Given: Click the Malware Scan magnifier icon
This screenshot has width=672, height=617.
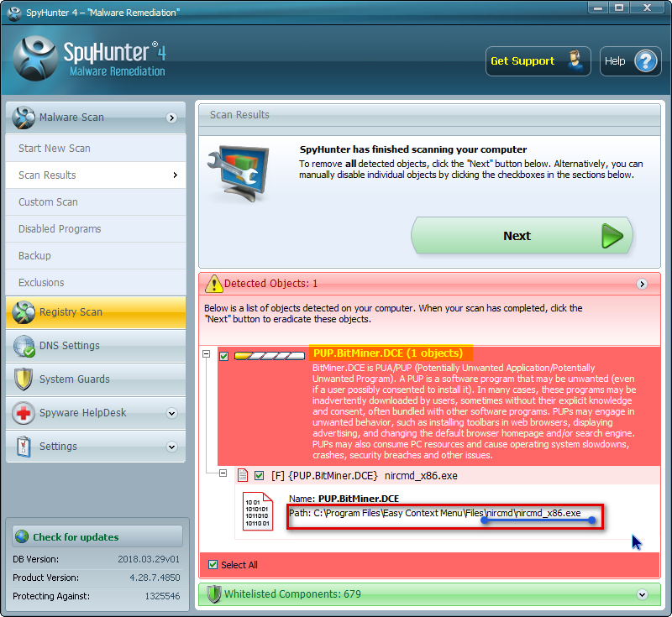Looking at the screenshot, I should pos(24,118).
